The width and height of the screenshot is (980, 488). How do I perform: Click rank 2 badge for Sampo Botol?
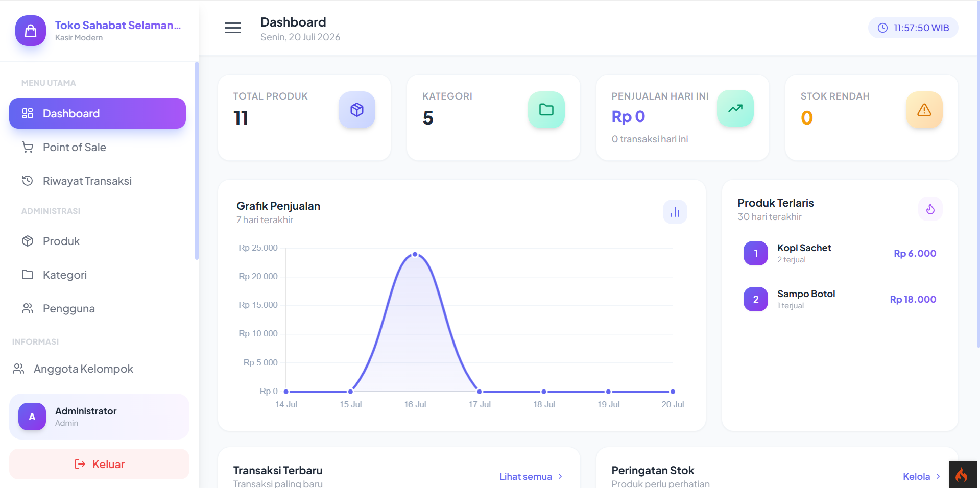click(x=756, y=299)
